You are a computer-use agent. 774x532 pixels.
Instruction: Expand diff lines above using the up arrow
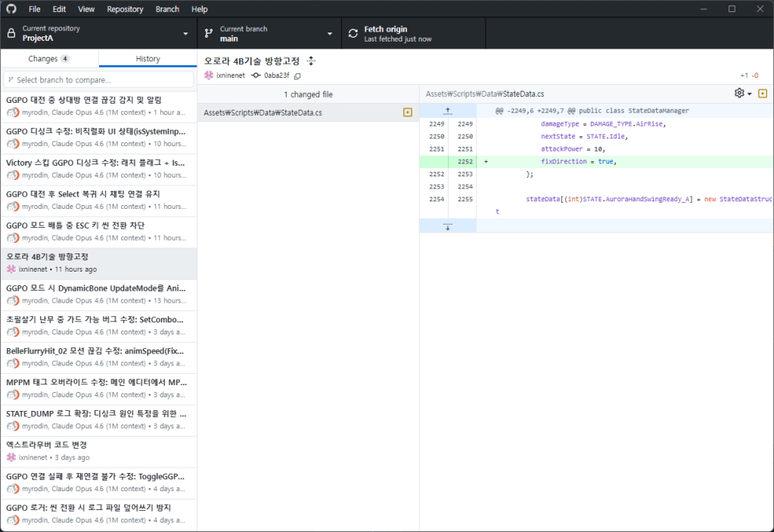click(447, 110)
